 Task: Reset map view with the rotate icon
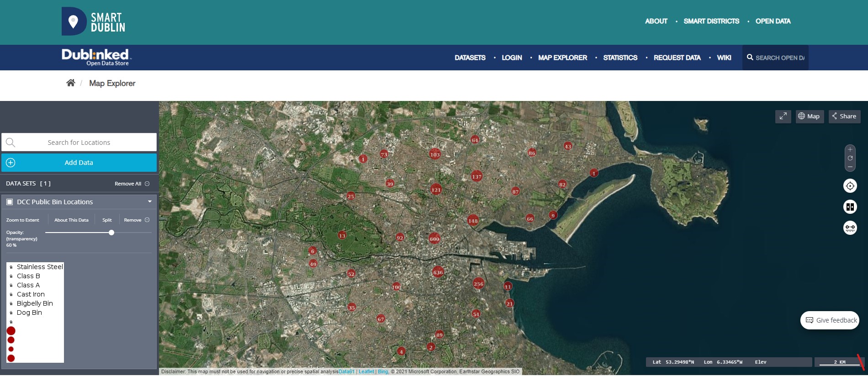[850, 158]
